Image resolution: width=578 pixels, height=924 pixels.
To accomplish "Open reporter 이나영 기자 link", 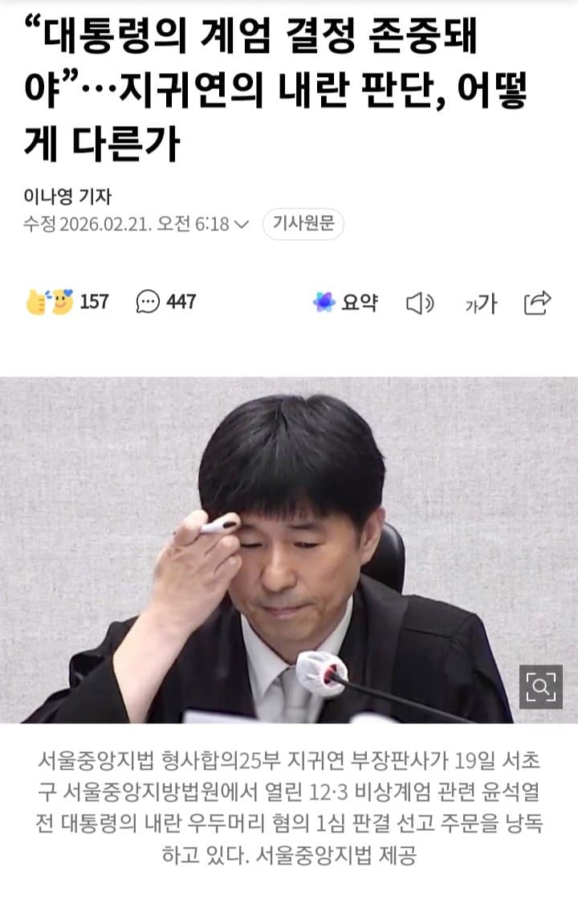I will tap(67, 196).
